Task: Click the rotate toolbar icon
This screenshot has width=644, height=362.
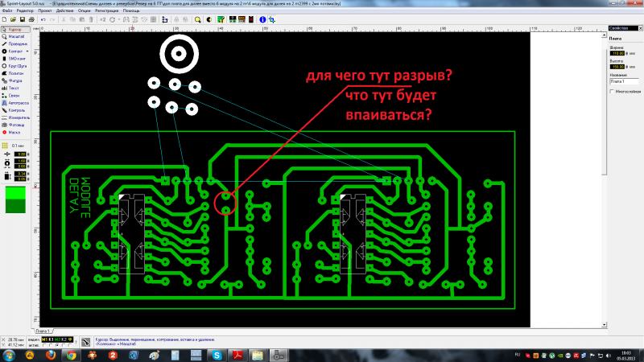Action: click(x=112, y=19)
